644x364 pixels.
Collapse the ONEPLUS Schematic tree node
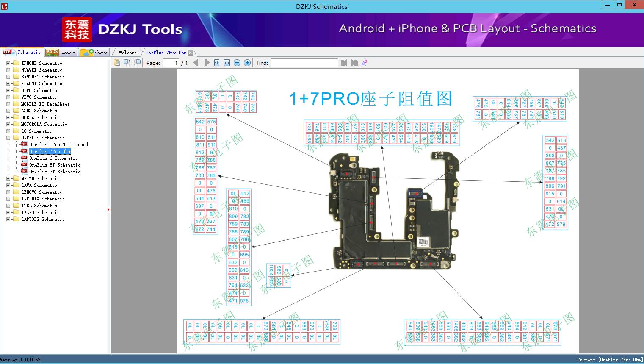tap(8, 138)
